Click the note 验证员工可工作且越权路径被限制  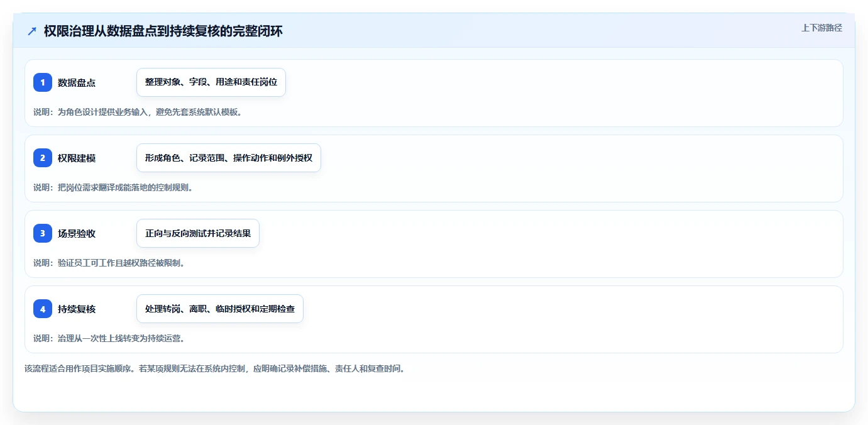point(121,263)
